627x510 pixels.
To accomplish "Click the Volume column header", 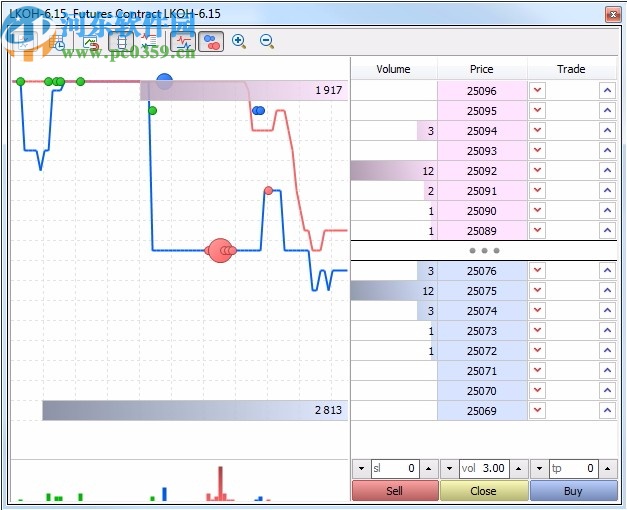I will [x=394, y=69].
